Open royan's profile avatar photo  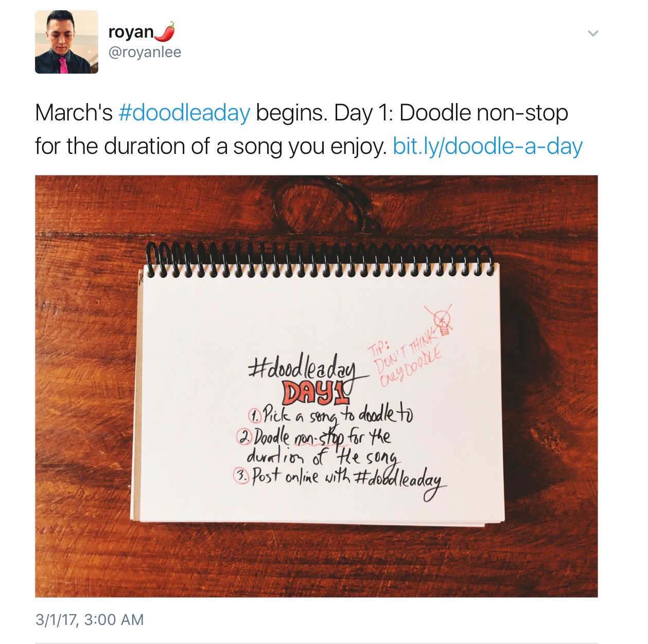(66, 42)
